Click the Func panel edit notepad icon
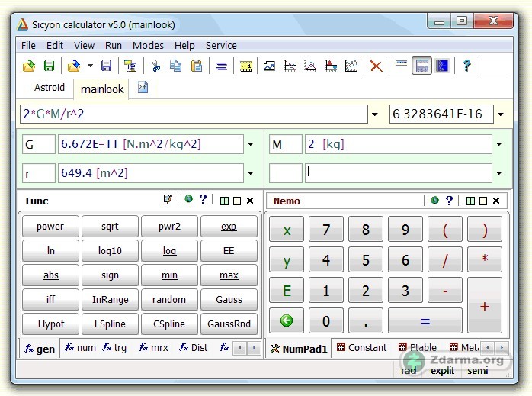The width and height of the screenshot is (532, 396). point(168,200)
